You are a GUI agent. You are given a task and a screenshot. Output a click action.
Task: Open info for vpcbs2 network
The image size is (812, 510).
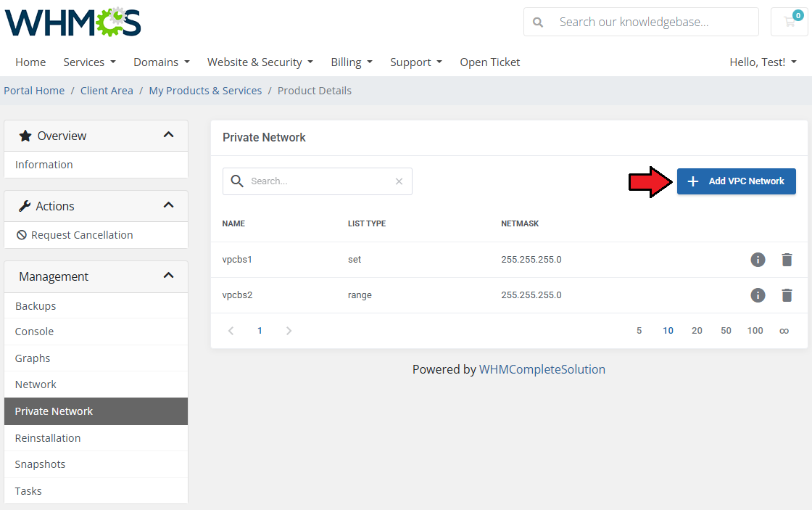tap(758, 295)
